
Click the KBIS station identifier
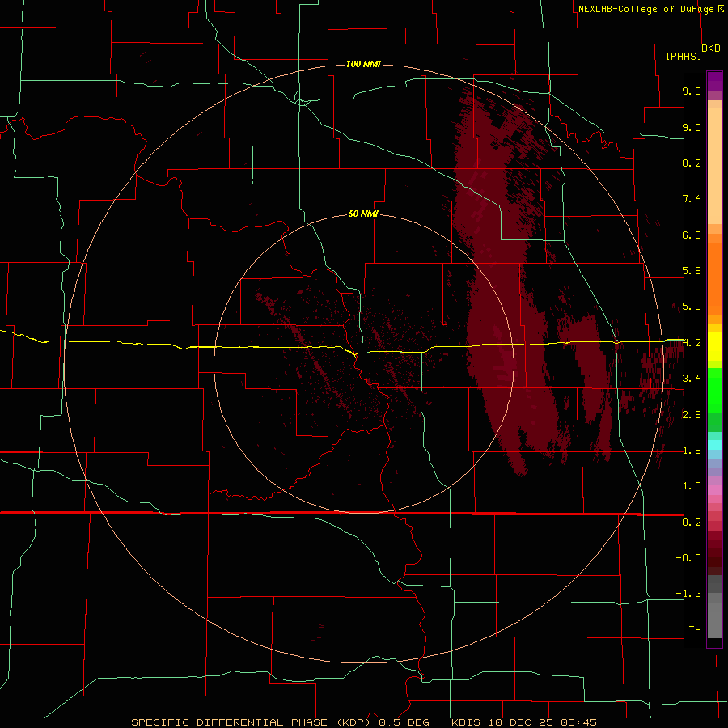(465, 722)
